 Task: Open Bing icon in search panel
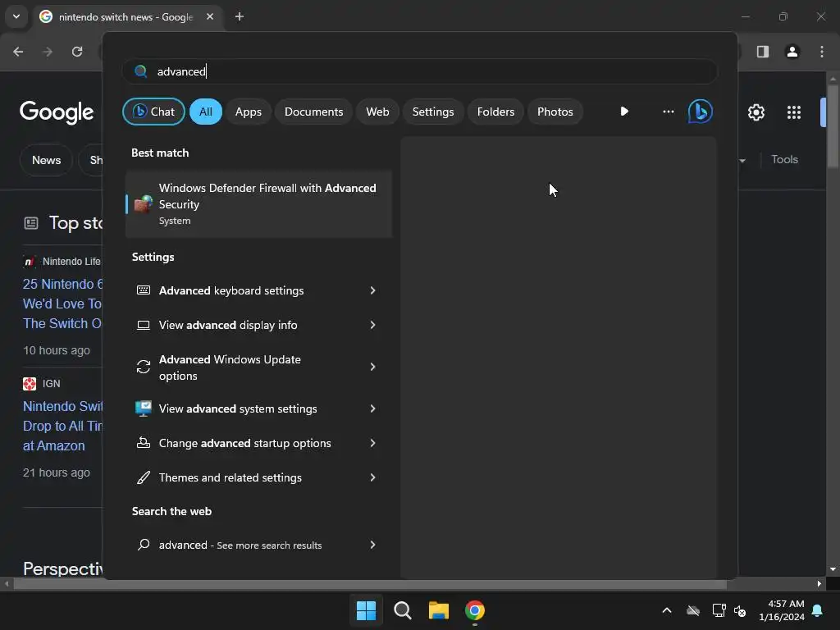click(701, 112)
